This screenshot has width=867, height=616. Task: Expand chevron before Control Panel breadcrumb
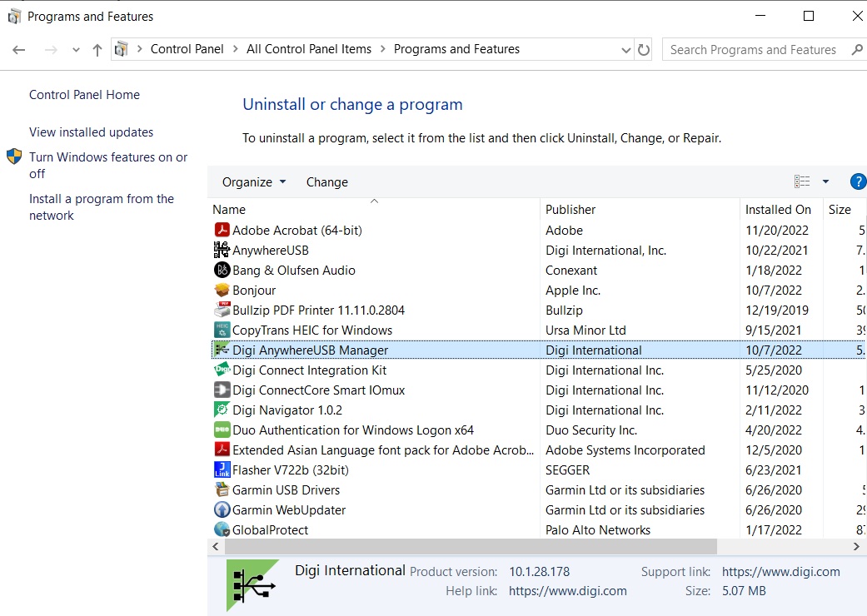click(139, 49)
